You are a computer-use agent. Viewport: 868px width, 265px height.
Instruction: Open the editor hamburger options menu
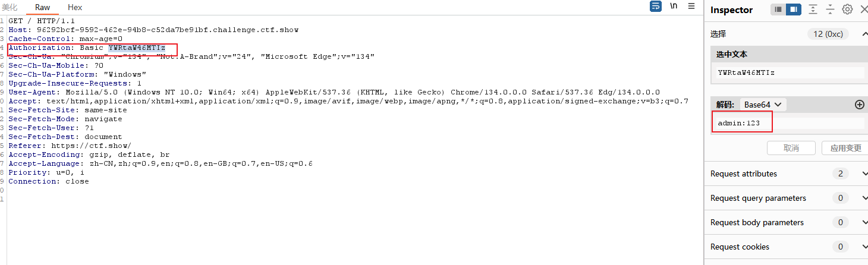point(691,7)
